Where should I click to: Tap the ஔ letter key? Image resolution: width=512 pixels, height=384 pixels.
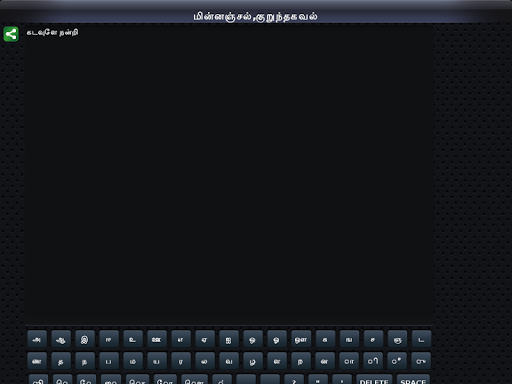point(301,339)
